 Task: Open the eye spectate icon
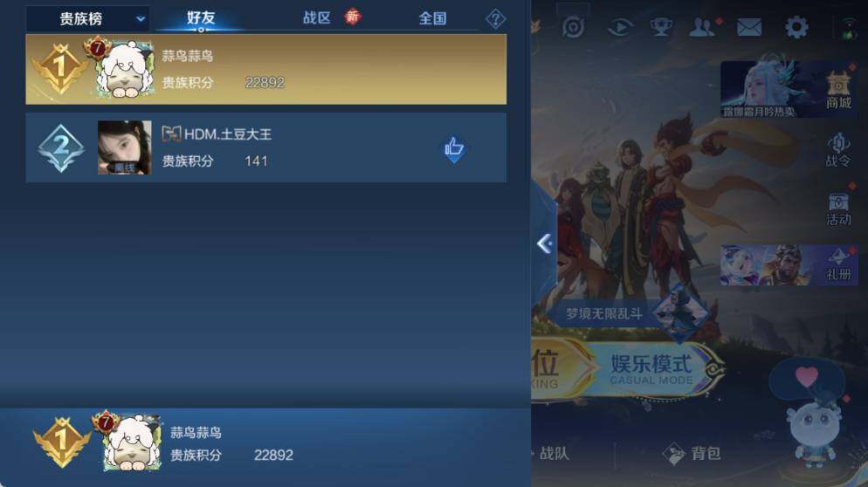click(x=620, y=27)
